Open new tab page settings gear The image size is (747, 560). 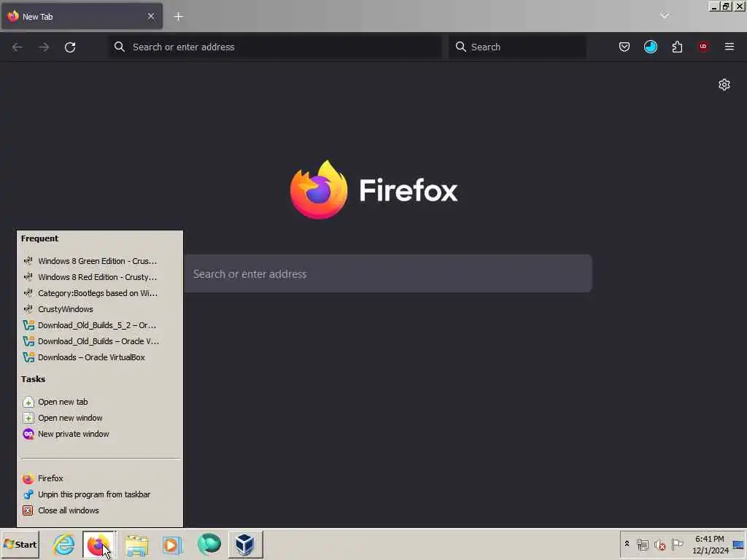pyautogui.click(x=724, y=85)
